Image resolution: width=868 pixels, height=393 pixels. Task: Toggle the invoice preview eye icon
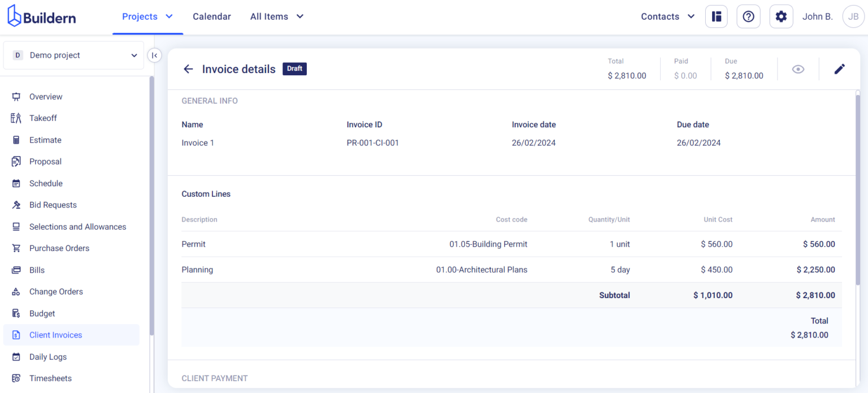click(x=798, y=69)
